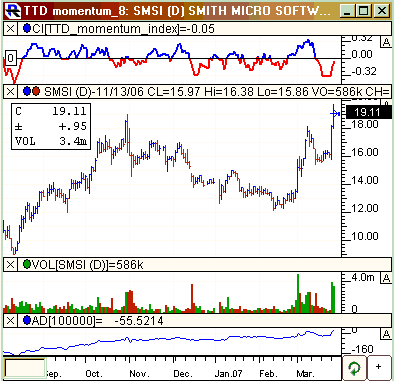Toggle auto-scale A button in momentum pane
The width and height of the screenshot is (394, 381).
tap(386, 42)
